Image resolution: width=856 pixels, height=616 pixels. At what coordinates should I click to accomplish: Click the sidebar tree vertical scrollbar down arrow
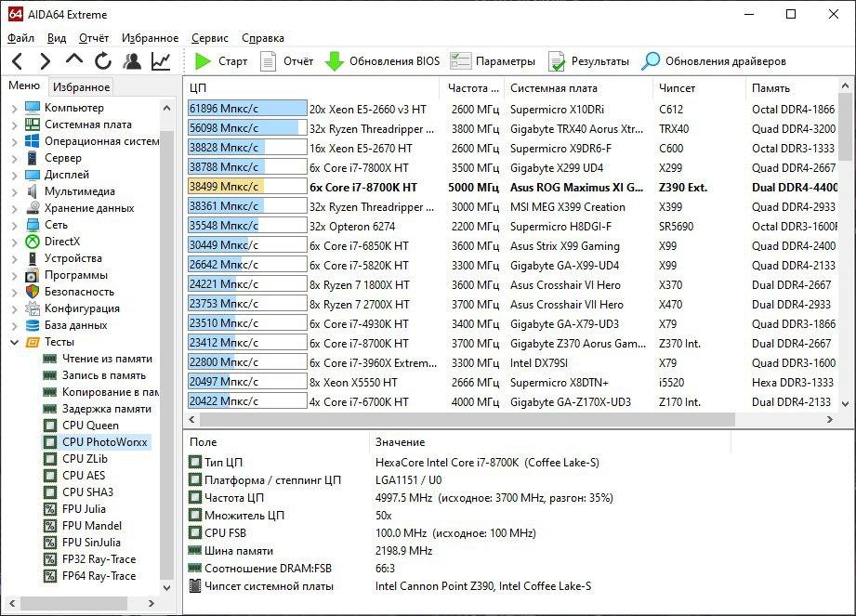pyautogui.click(x=167, y=587)
